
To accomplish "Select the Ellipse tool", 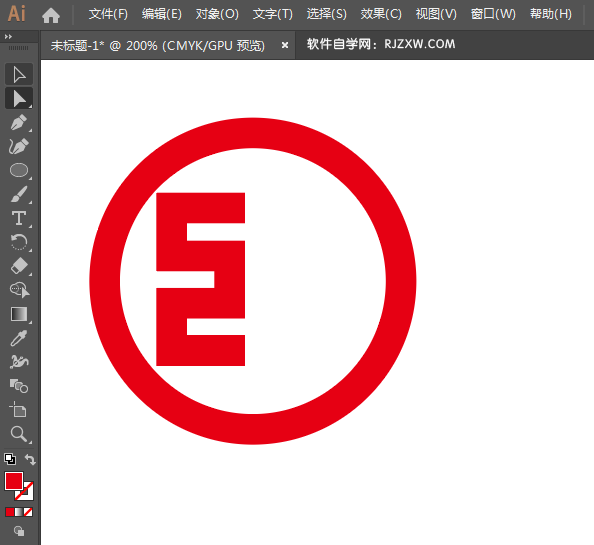I will [x=19, y=170].
